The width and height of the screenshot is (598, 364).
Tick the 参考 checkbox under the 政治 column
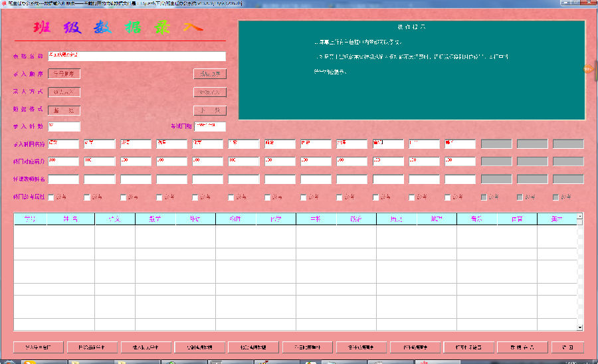pos(267,197)
